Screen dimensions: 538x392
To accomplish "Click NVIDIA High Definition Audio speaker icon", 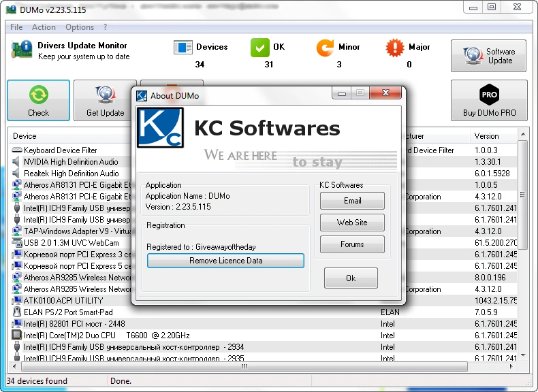I will click(x=16, y=162).
